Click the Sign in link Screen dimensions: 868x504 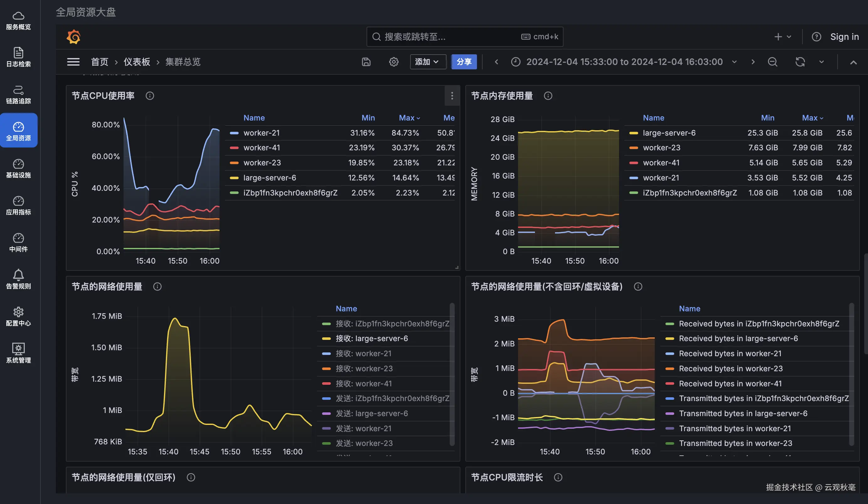[844, 37]
